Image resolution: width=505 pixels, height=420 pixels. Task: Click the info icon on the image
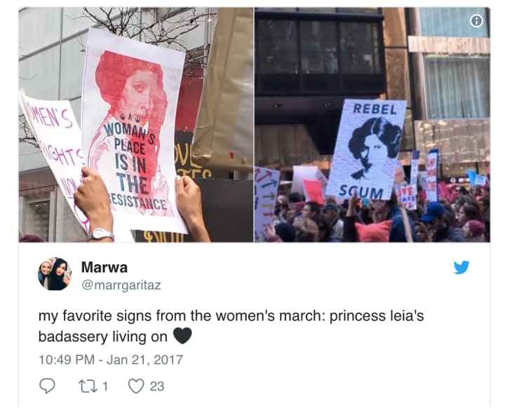477,21
